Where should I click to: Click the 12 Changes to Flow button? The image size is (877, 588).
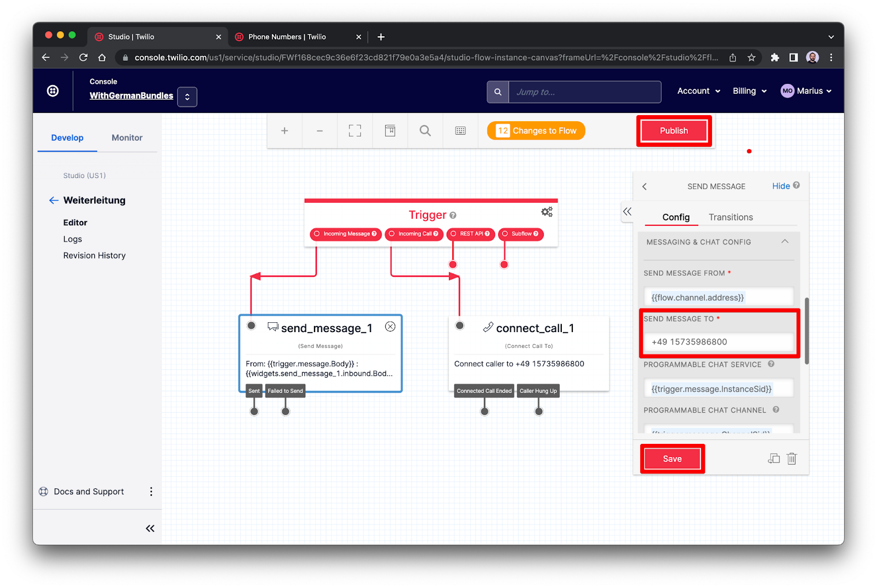[536, 130]
